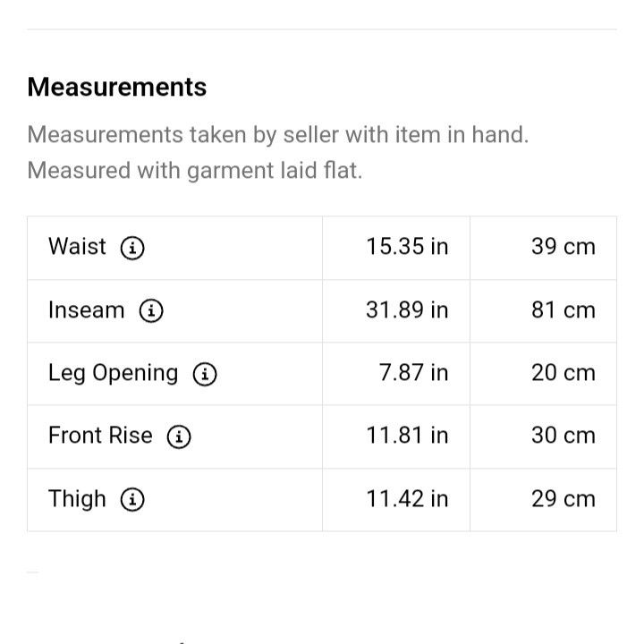Select the 7.87 in leg opening value
644x644 pixels.
pyautogui.click(x=413, y=373)
